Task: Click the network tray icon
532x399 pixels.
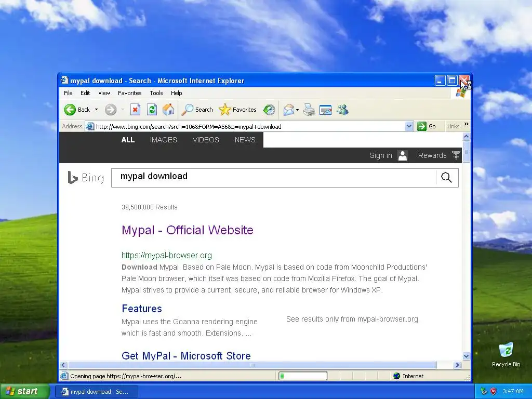Action: pos(484,391)
